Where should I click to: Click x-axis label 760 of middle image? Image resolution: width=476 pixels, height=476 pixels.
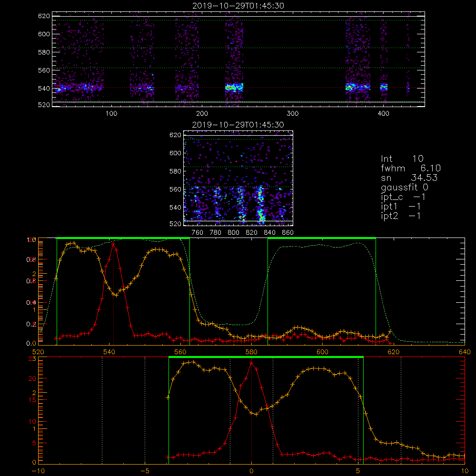point(198,233)
